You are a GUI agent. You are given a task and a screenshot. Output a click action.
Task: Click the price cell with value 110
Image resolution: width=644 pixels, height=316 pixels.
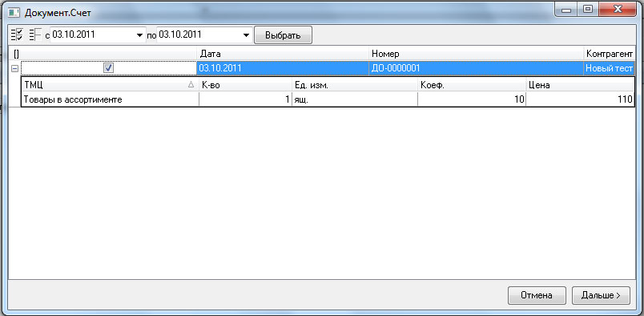point(580,99)
